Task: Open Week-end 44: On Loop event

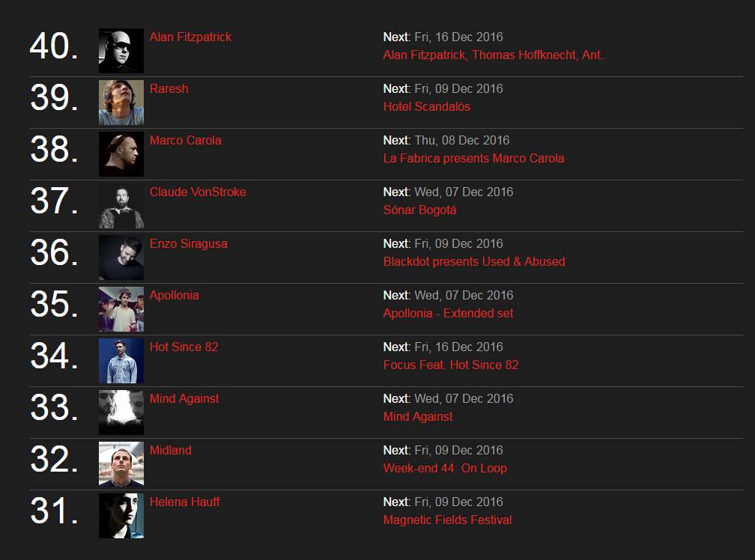Action: coord(445,468)
